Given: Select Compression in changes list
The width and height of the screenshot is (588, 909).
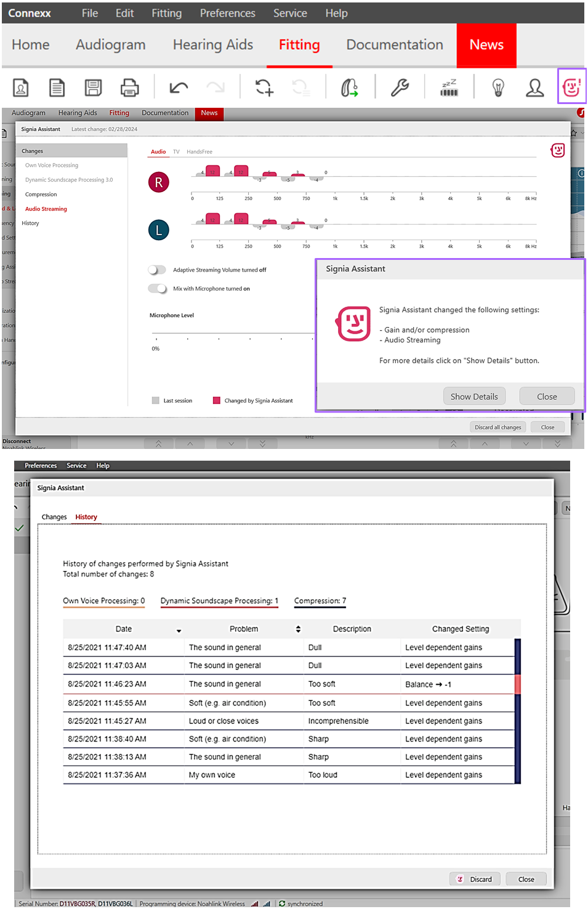Looking at the screenshot, I should click(41, 195).
